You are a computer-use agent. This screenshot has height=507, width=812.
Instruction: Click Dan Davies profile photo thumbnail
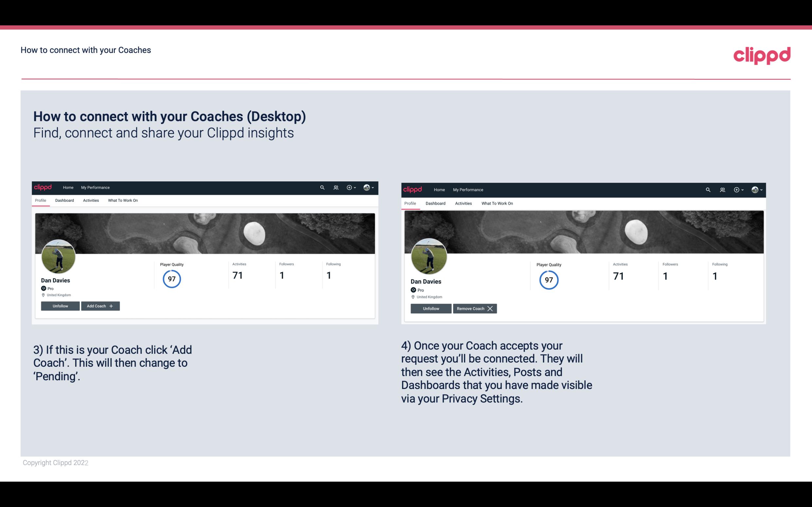point(59,255)
